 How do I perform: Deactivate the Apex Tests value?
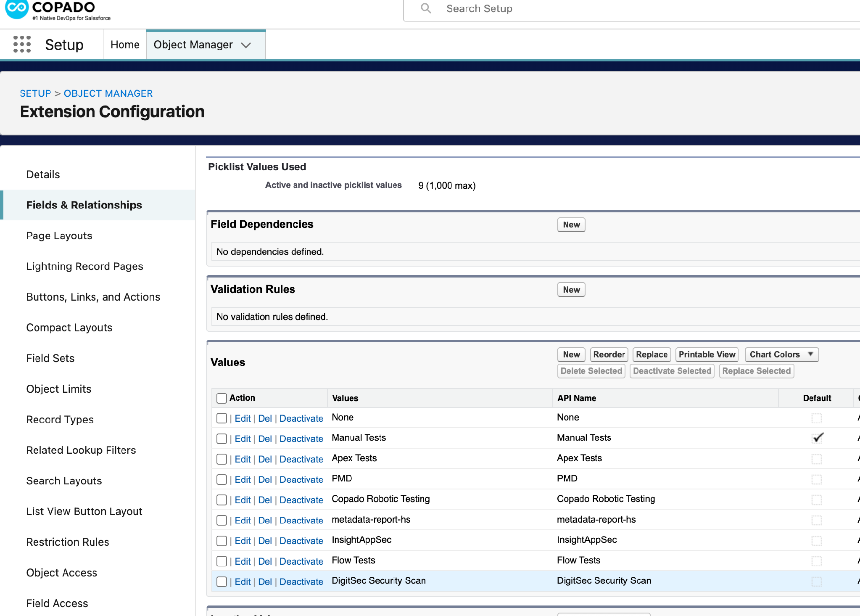(x=301, y=459)
